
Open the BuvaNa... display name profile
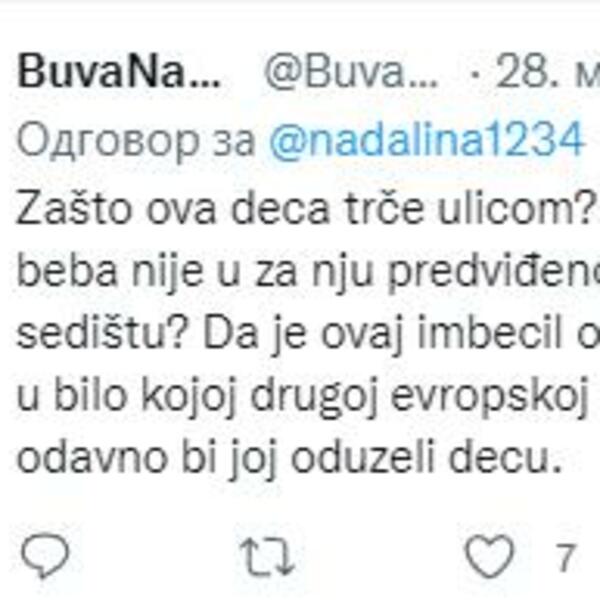(119, 72)
